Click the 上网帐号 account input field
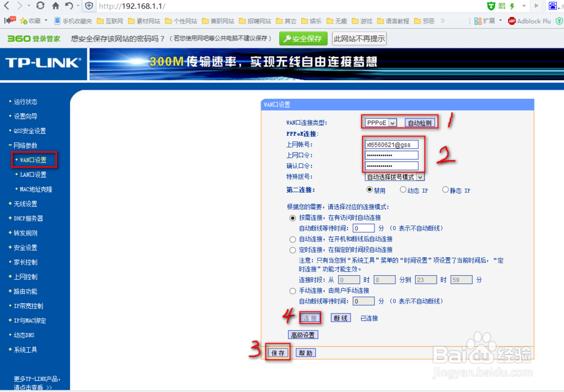This screenshot has height=392, width=564. 391,144
